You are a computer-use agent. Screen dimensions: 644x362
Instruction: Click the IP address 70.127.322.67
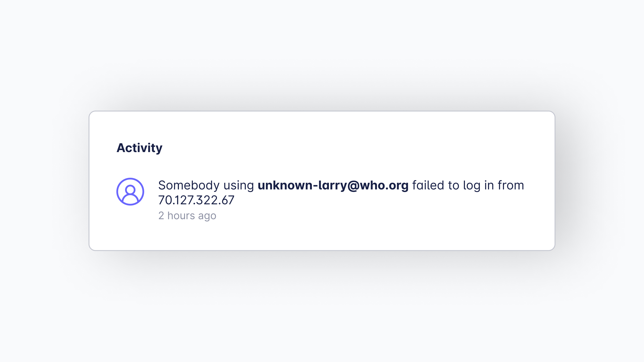(x=196, y=200)
